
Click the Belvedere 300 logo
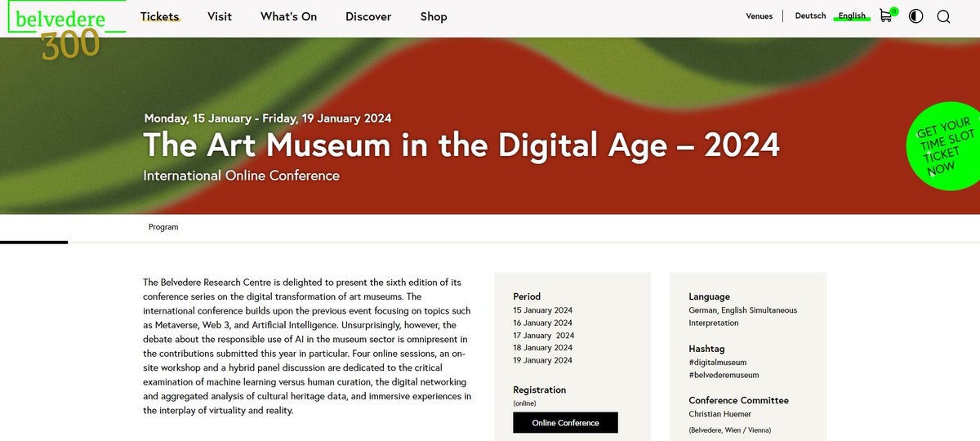pos(65,30)
